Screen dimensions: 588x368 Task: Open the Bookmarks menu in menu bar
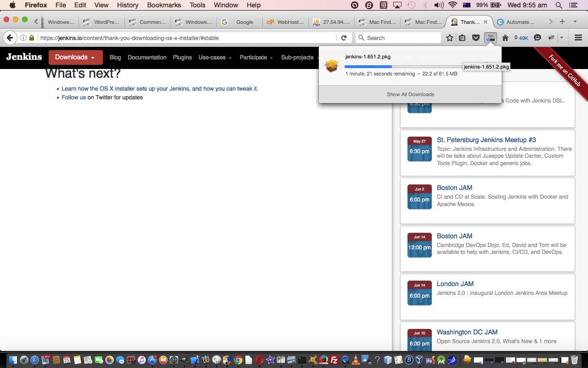164,5
